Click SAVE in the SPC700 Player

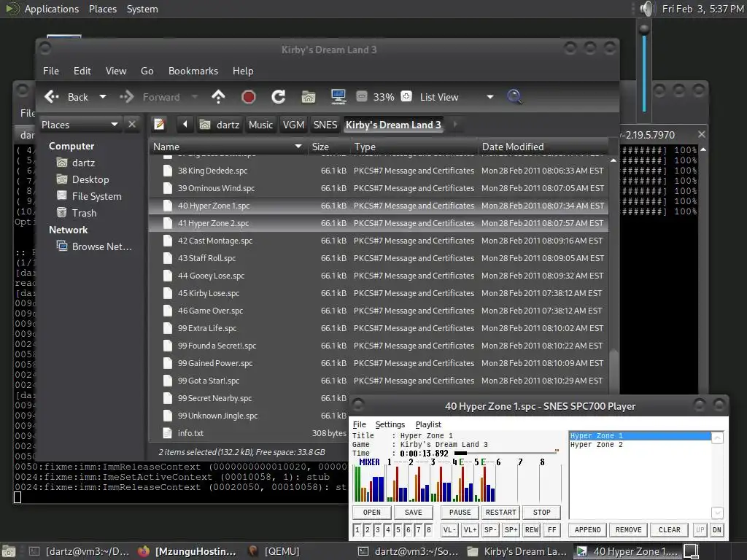(413, 513)
